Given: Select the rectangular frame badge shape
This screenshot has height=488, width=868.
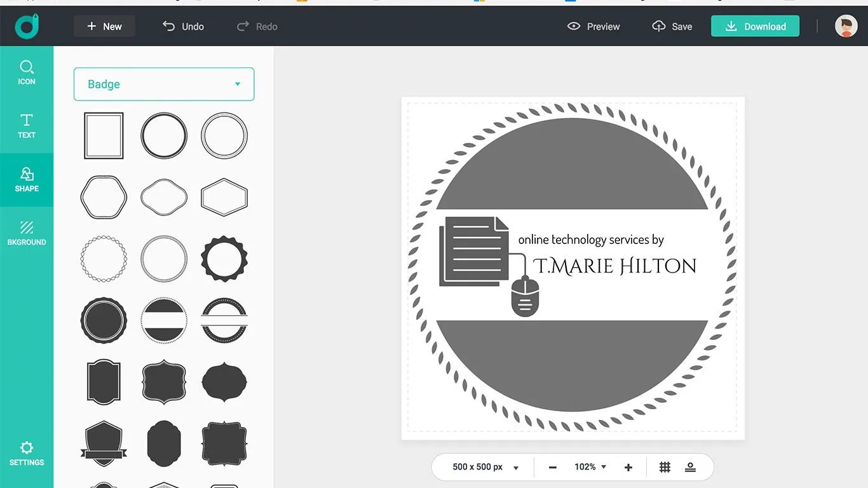Looking at the screenshot, I should [104, 135].
